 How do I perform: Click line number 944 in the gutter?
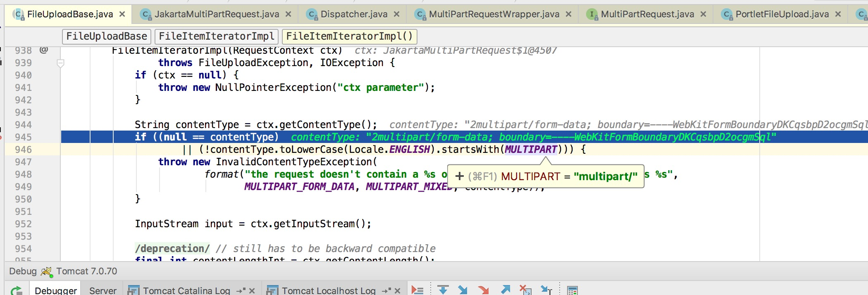23,125
